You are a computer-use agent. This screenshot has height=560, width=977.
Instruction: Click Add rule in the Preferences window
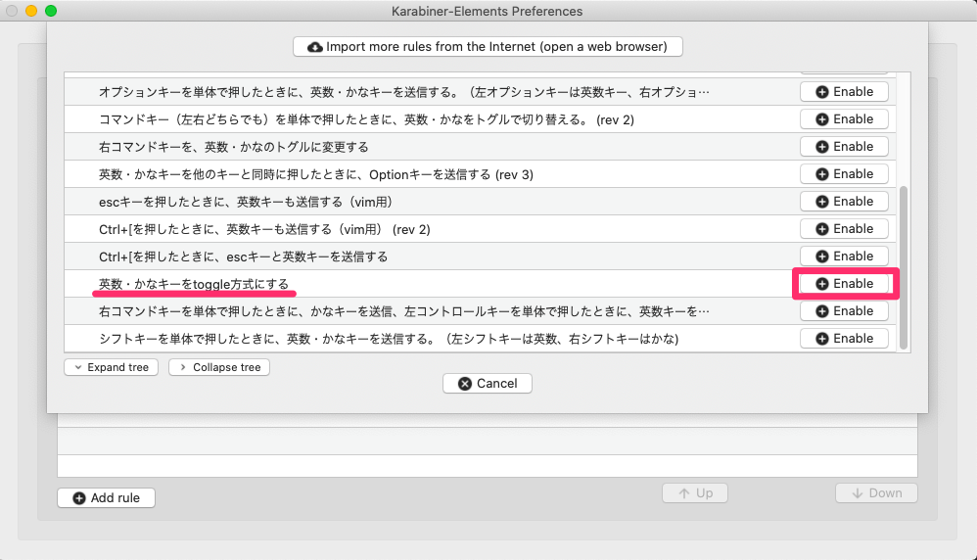[x=106, y=497]
